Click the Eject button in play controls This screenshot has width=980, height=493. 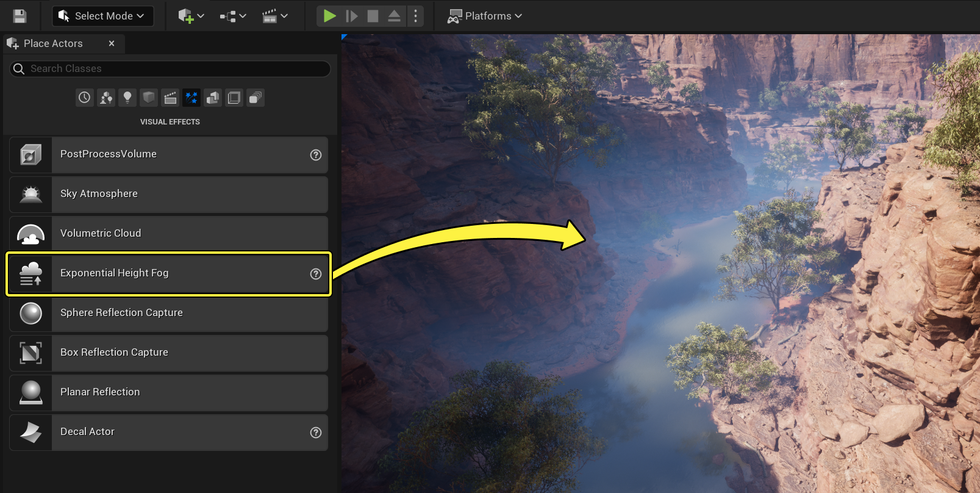click(x=394, y=16)
